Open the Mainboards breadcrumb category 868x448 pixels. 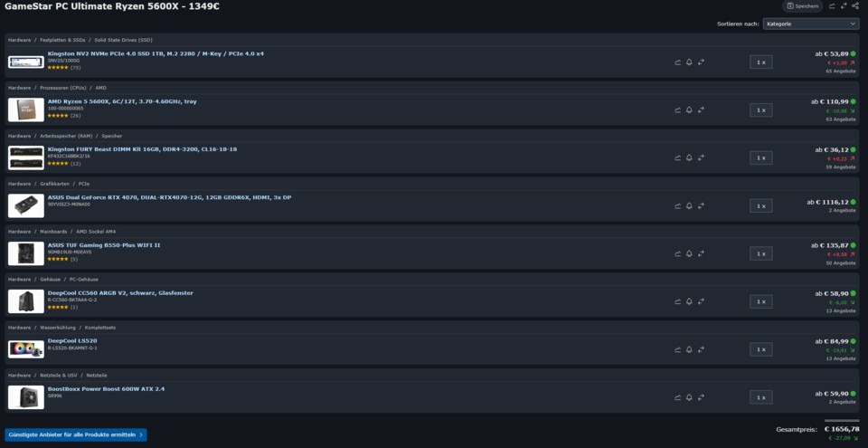tap(54, 232)
